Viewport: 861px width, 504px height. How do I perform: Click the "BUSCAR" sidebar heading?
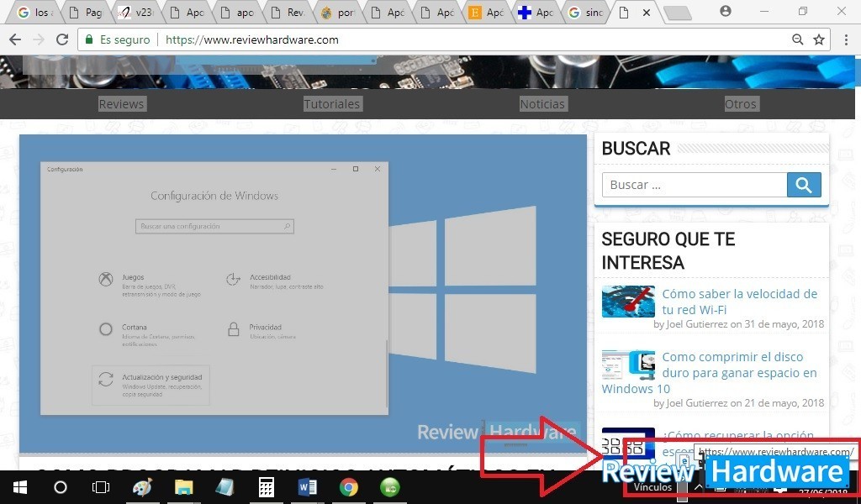click(x=636, y=149)
